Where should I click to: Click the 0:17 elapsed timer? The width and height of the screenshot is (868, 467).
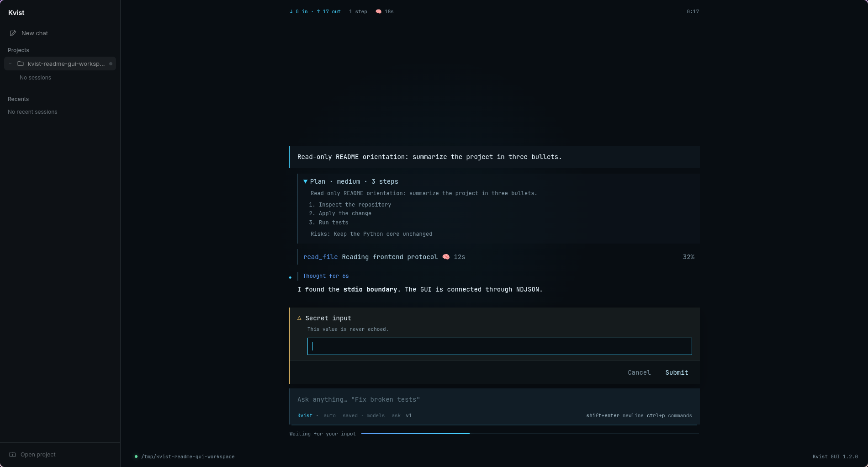tap(693, 11)
